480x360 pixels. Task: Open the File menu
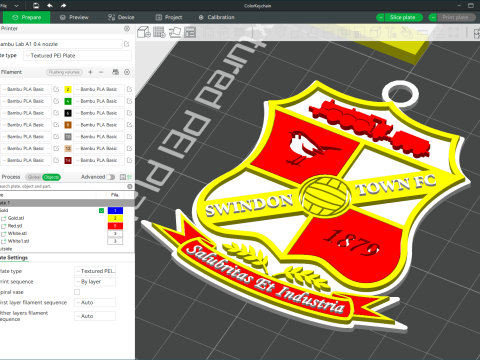[x=4, y=5]
